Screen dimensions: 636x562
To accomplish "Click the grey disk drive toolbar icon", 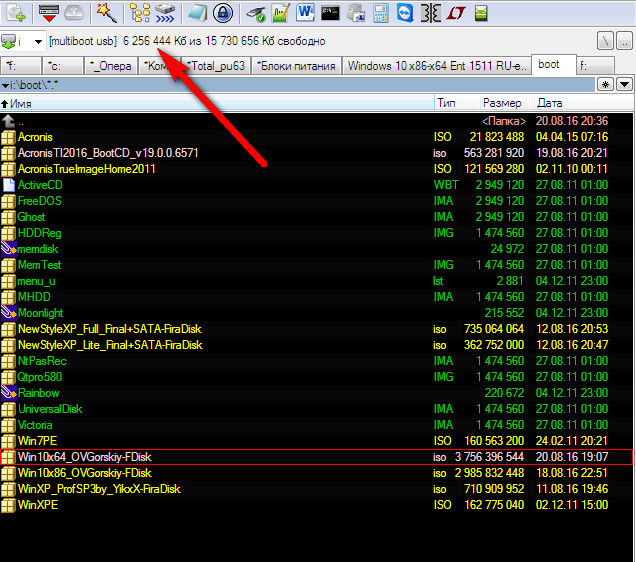I will [73, 13].
